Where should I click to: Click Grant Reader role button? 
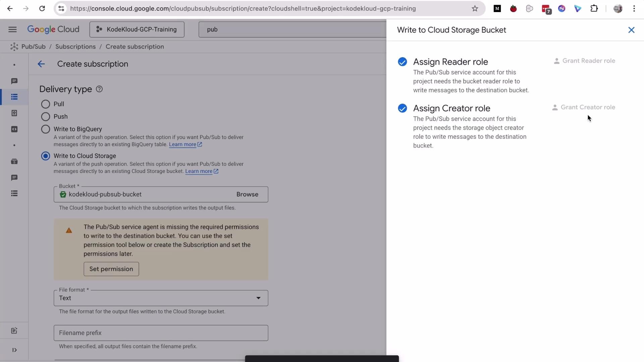[x=584, y=61]
